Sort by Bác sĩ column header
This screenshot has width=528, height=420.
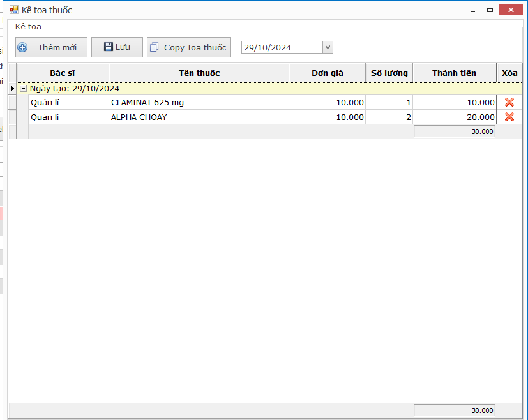(x=63, y=73)
